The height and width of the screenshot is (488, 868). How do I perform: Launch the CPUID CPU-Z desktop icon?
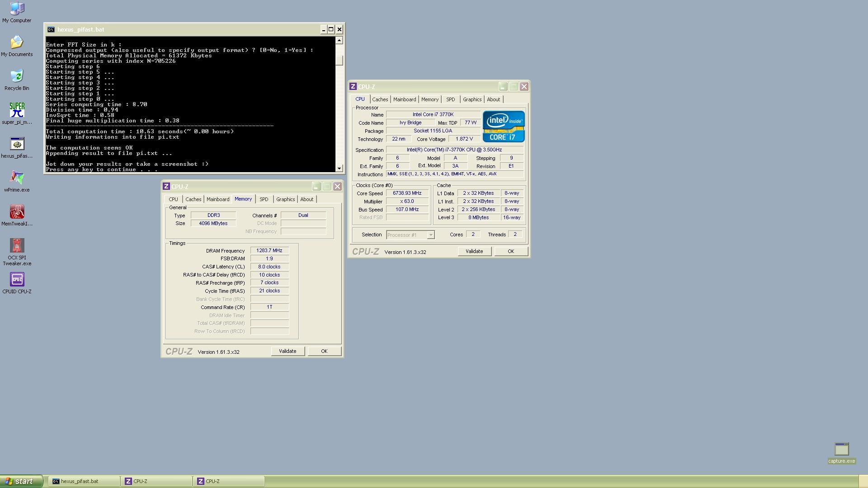point(17,283)
